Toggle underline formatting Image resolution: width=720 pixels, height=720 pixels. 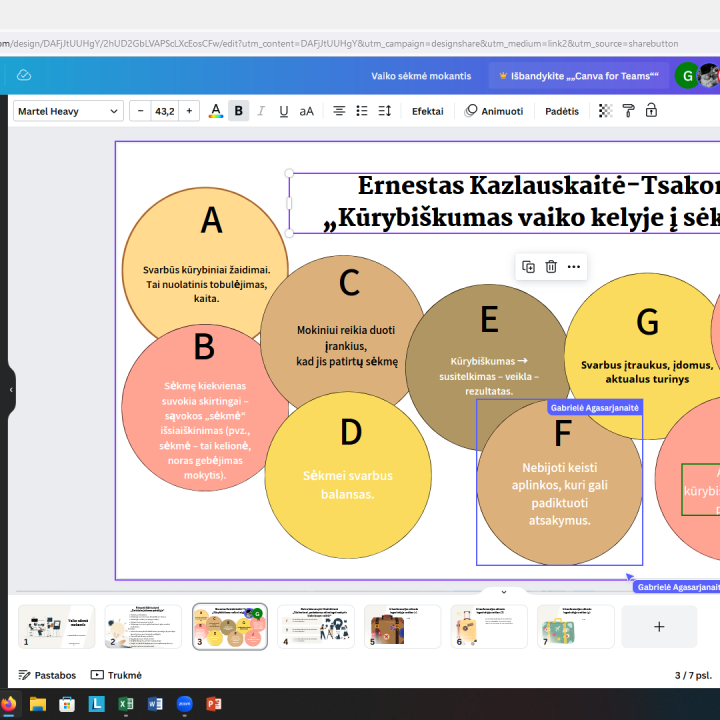tap(284, 111)
